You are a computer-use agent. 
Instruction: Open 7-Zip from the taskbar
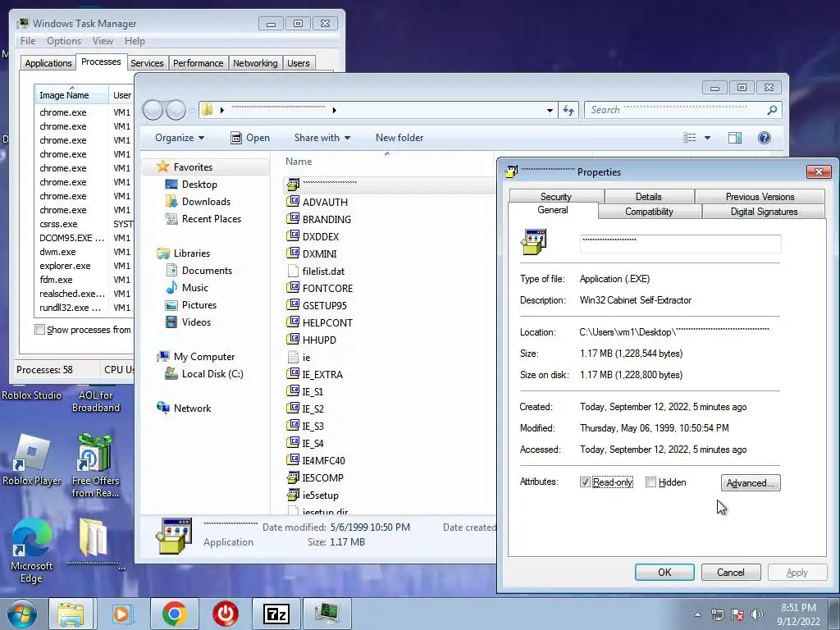(276, 614)
